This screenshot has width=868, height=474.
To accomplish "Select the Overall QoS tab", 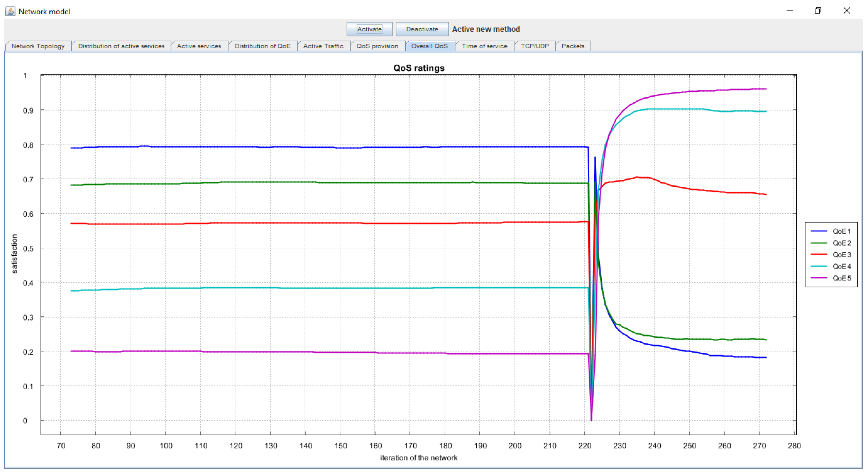I will pyautogui.click(x=429, y=46).
